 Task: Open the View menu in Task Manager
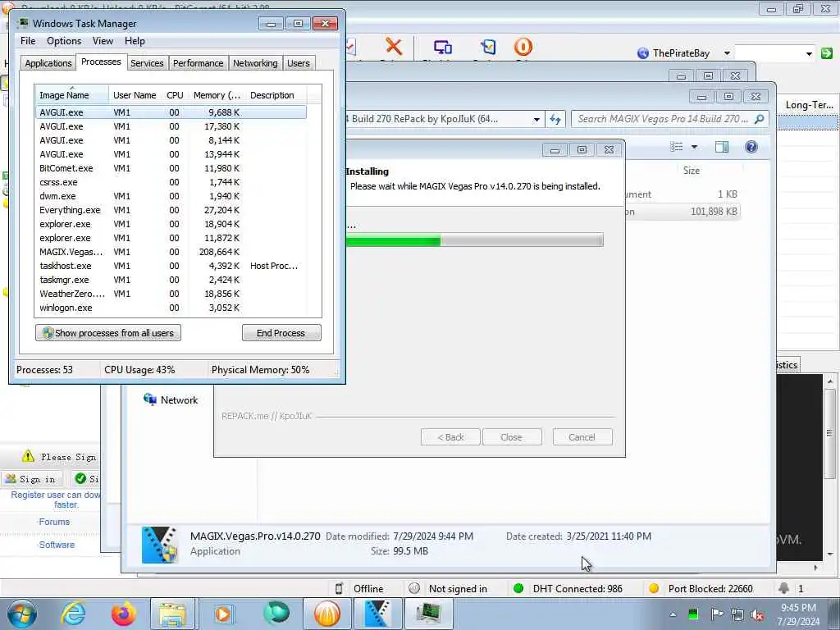pyautogui.click(x=103, y=41)
